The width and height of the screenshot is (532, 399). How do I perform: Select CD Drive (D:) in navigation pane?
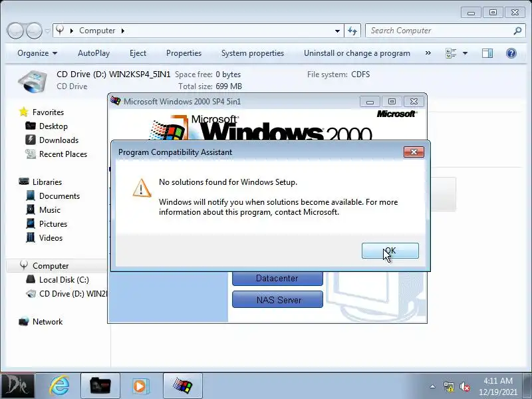tap(72, 294)
